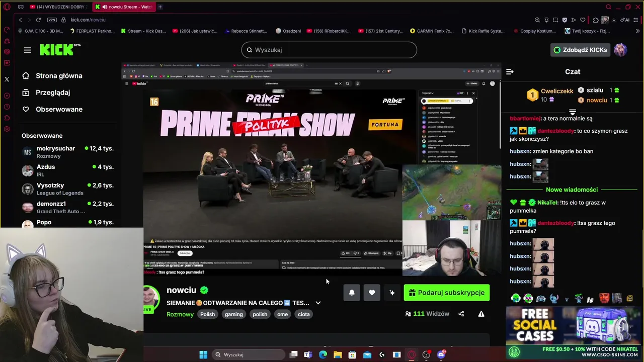Pick the red bearded face emote
644x362 pixels.
click(x=604, y=298)
